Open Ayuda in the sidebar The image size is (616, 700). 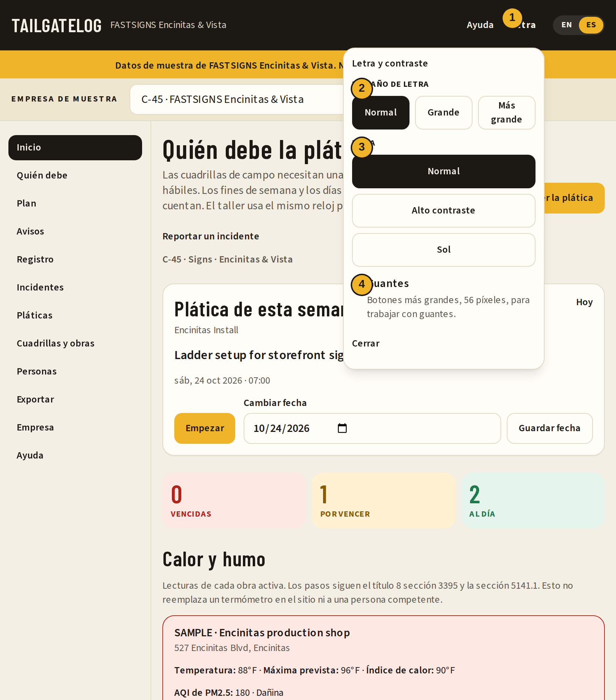(75, 455)
